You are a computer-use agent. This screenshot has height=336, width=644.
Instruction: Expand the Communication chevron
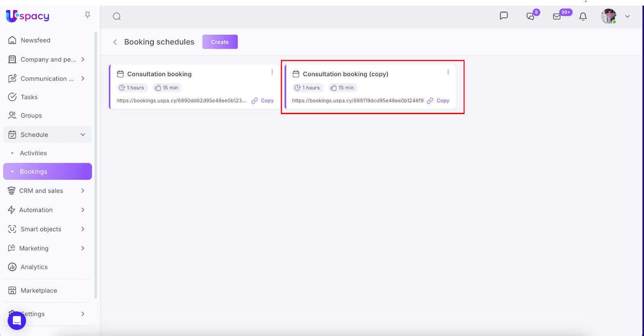click(83, 79)
